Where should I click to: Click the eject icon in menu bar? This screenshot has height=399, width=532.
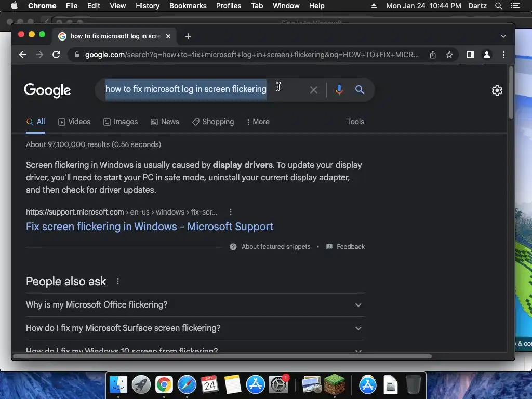pos(374,6)
